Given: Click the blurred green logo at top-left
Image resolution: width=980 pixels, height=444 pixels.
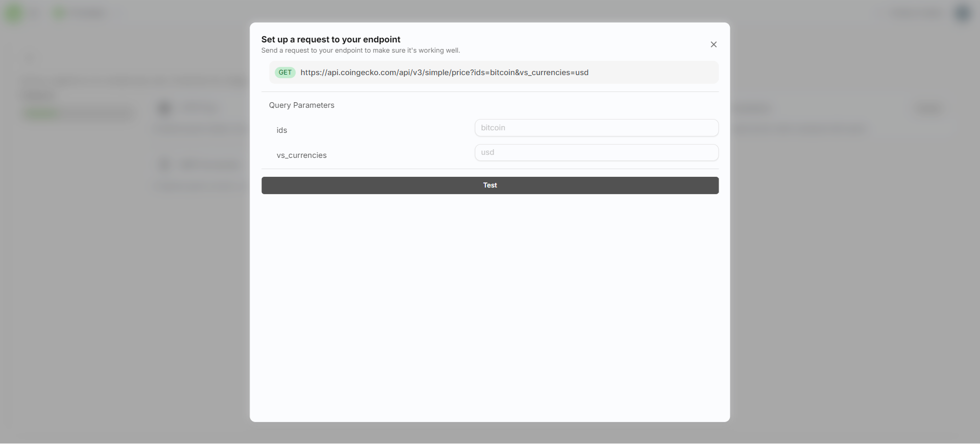Looking at the screenshot, I should pos(14,13).
